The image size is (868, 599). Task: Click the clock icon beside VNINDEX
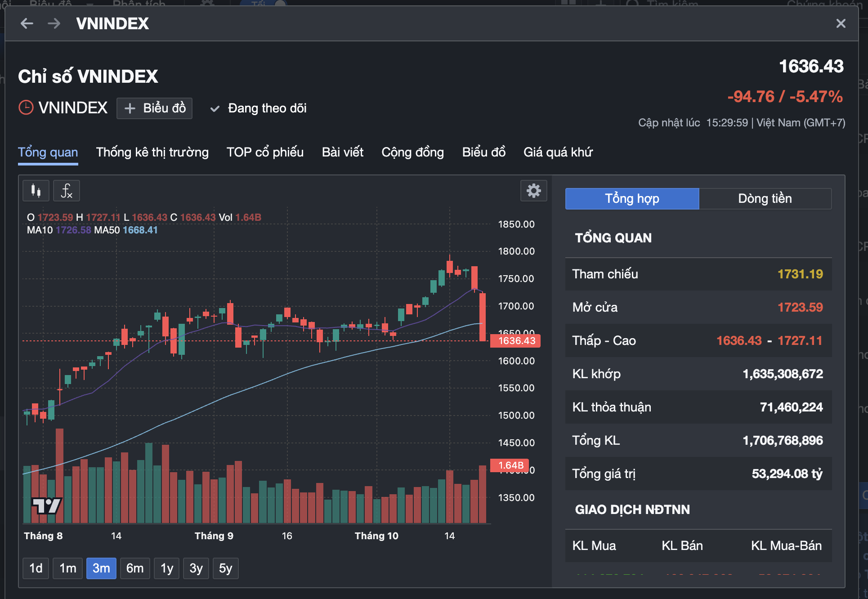pos(26,108)
